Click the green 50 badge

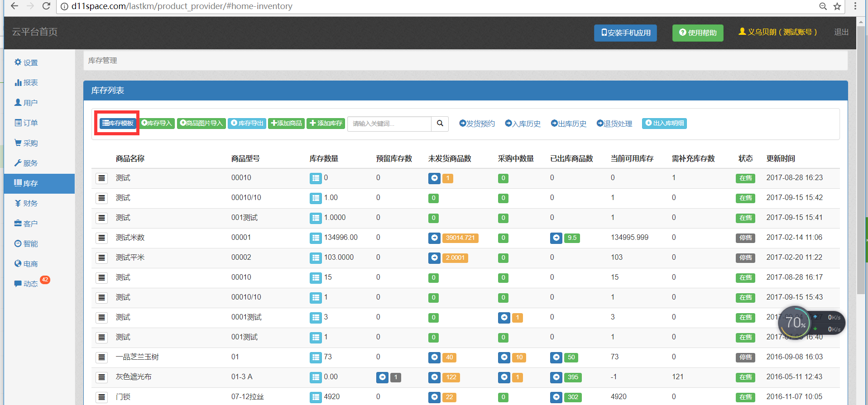point(571,357)
